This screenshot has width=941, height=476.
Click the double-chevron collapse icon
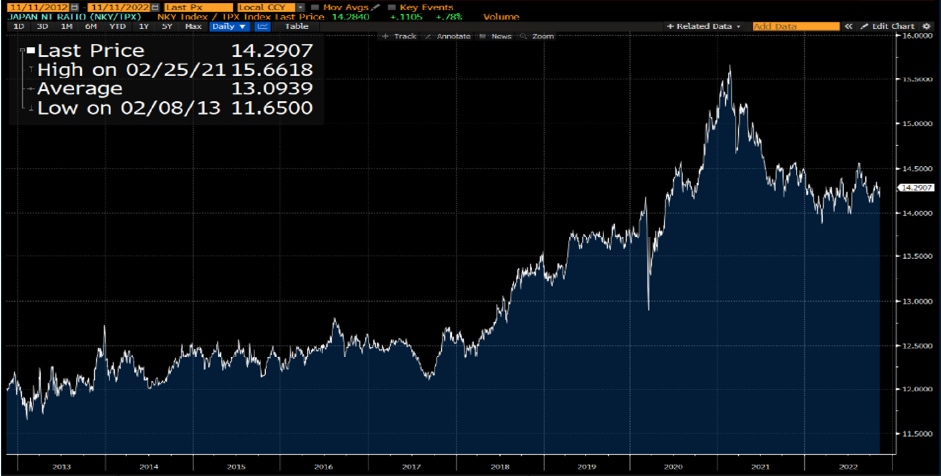[848, 26]
